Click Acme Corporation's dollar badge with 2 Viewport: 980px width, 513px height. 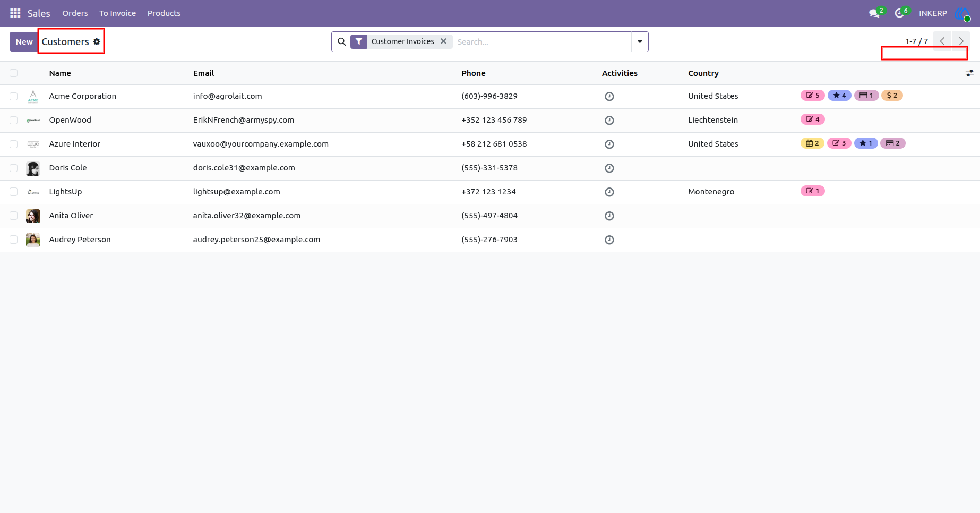pos(892,96)
